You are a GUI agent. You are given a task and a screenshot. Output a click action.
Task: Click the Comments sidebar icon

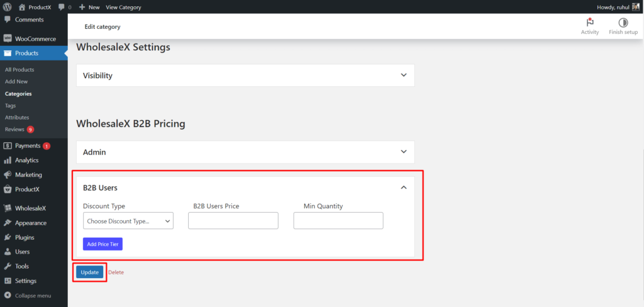coord(8,20)
